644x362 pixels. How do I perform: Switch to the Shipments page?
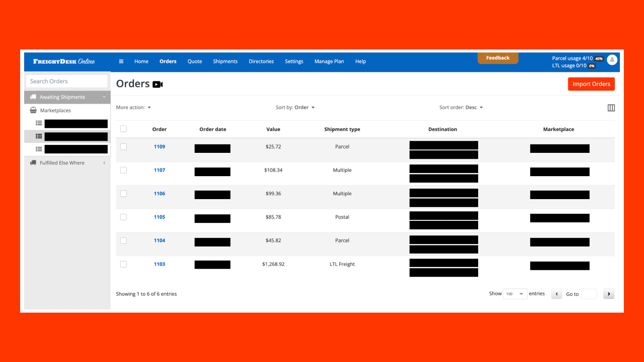[x=225, y=61]
